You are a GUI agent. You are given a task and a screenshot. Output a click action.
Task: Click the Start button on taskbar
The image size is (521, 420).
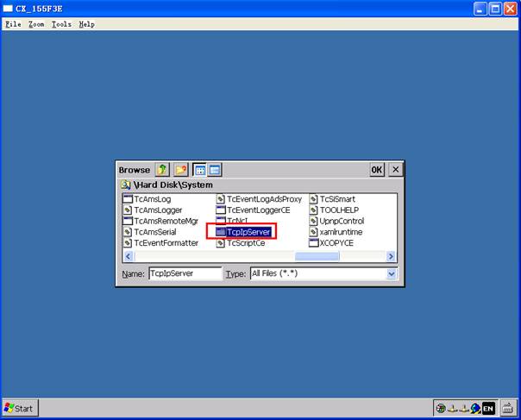19,408
